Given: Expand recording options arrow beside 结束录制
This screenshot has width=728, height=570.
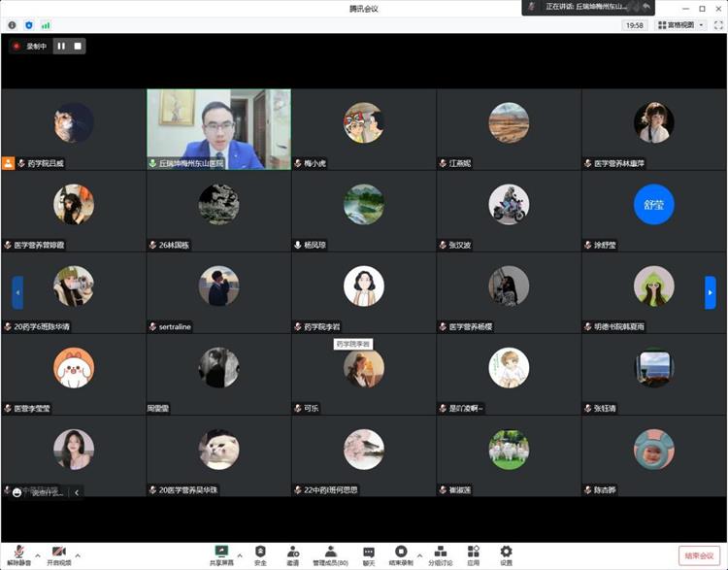Looking at the screenshot, I should tap(419, 555).
